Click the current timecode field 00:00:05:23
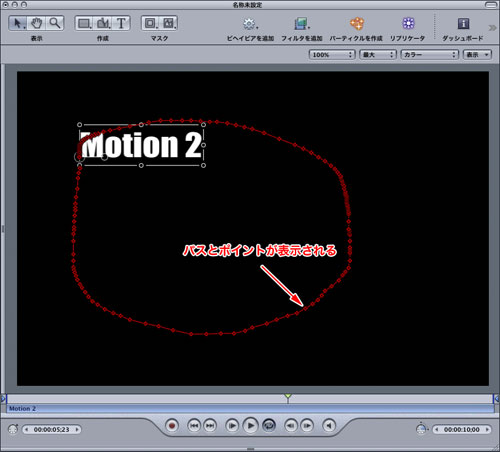 pos(51,429)
